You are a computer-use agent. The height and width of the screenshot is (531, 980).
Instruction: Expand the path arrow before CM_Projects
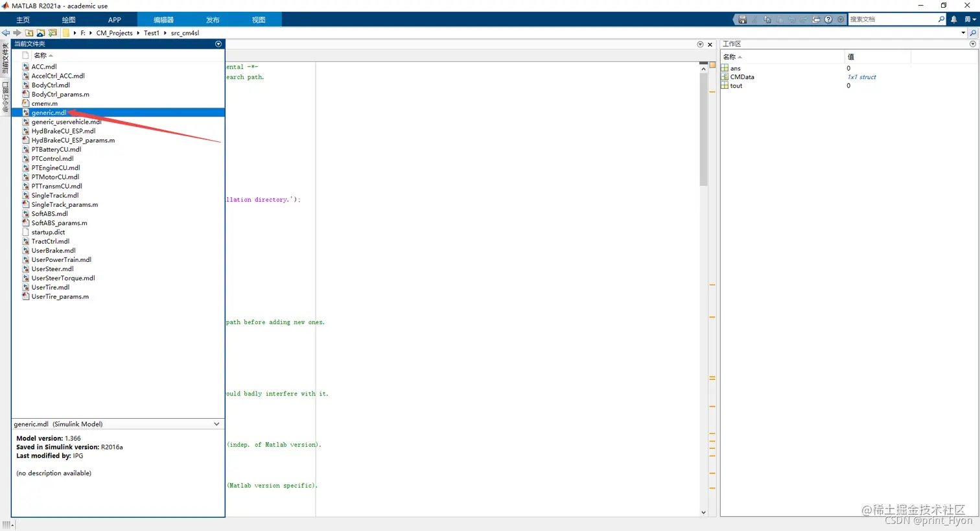click(x=90, y=32)
